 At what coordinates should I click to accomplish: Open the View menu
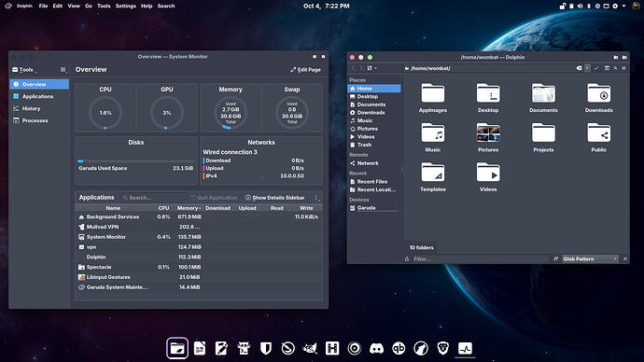point(74,6)
